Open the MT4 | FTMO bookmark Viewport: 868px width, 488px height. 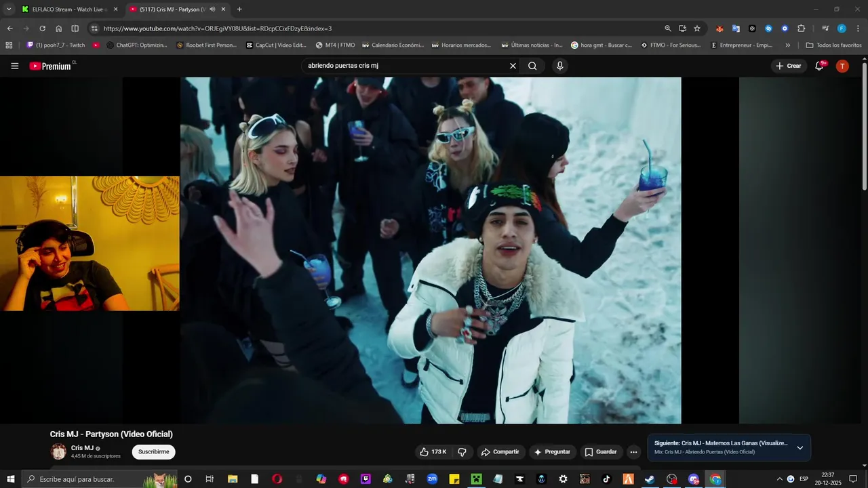(336, 45)
